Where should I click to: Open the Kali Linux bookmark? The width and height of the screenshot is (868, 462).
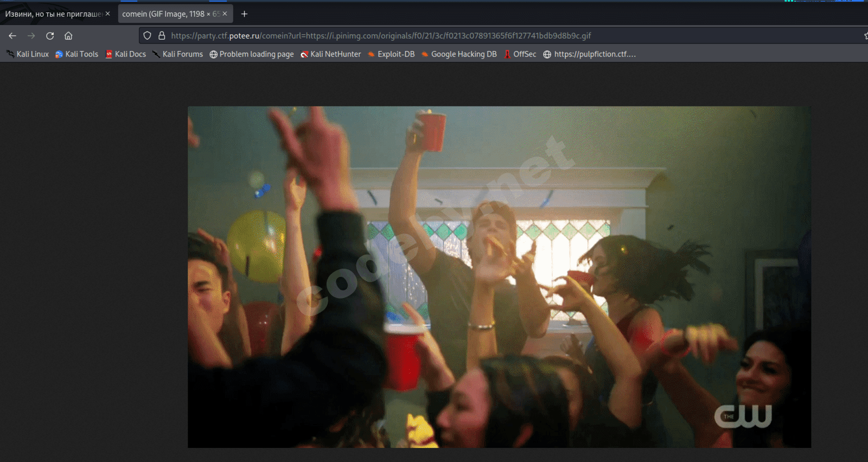[28, 54]
